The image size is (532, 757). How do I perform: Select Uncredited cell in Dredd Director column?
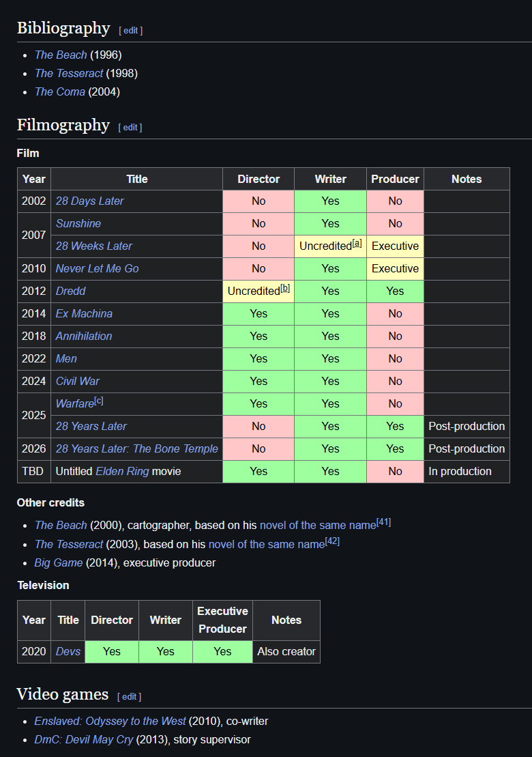[x=258, y=291]
